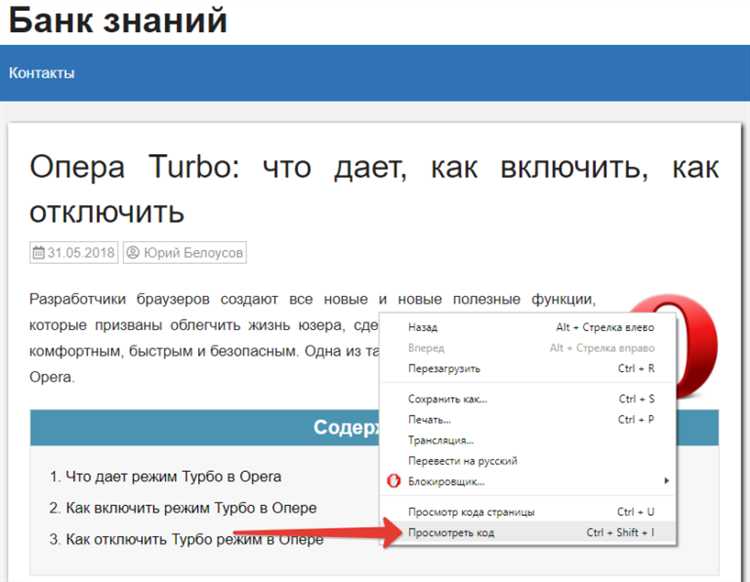750x582 pixels.
Task: Click the author icon before Юрий Белоусов
Action: click(x=133, y=252)
